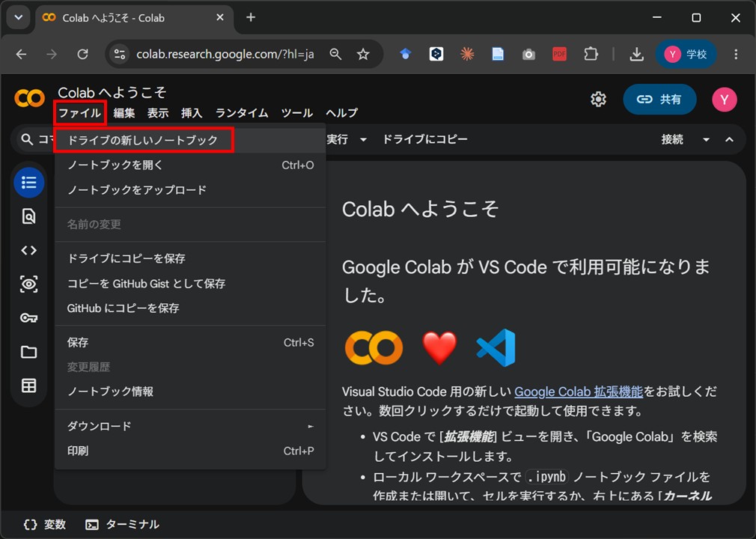Viewport: 756px width, 539px height.
Task: Reload the page with refresh icon
Action: (x=83, y=54)
